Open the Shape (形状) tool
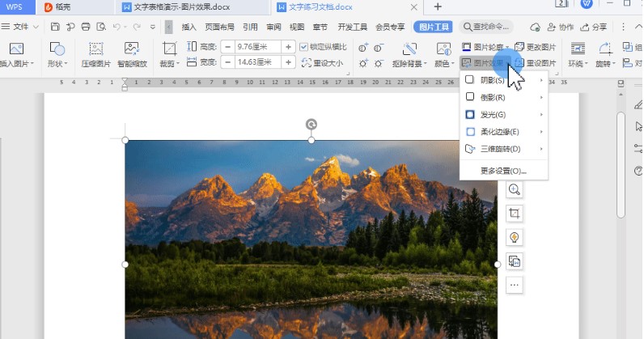The image size is (644, 339). pyautogui.click(x=57, y=54)
